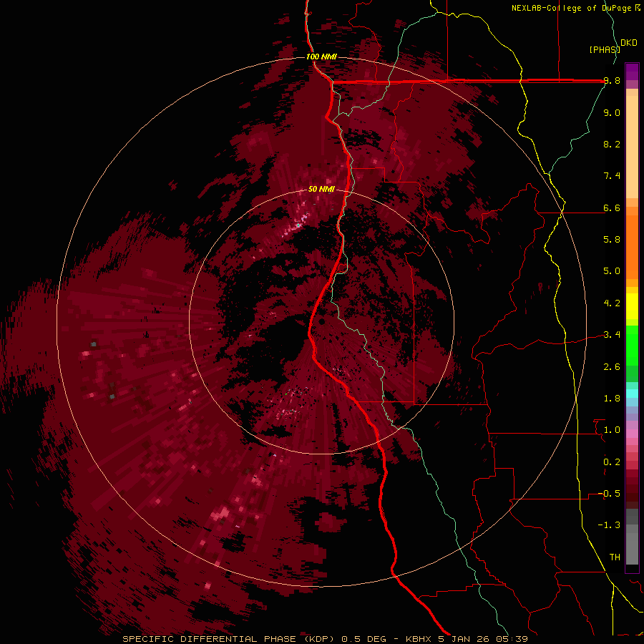Image resolution: width=644 pixels, height=644 pixels.
Task: Pick the cyan color scale segment
Action: point(632,394)
